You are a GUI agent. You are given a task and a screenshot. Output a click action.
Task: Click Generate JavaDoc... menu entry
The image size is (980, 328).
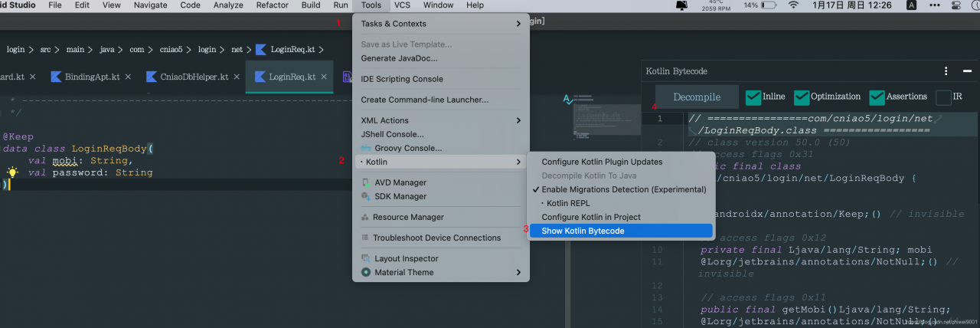point(399,58)
